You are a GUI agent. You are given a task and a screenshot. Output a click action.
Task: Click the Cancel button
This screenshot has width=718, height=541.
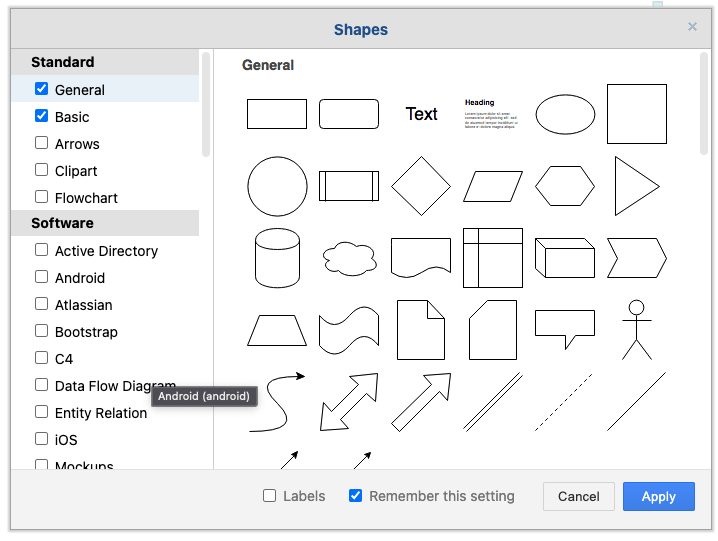(579, 496)
